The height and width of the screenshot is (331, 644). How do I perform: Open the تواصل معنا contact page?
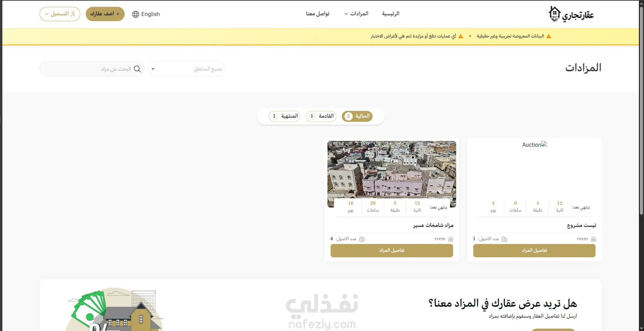tap(318, 14)
